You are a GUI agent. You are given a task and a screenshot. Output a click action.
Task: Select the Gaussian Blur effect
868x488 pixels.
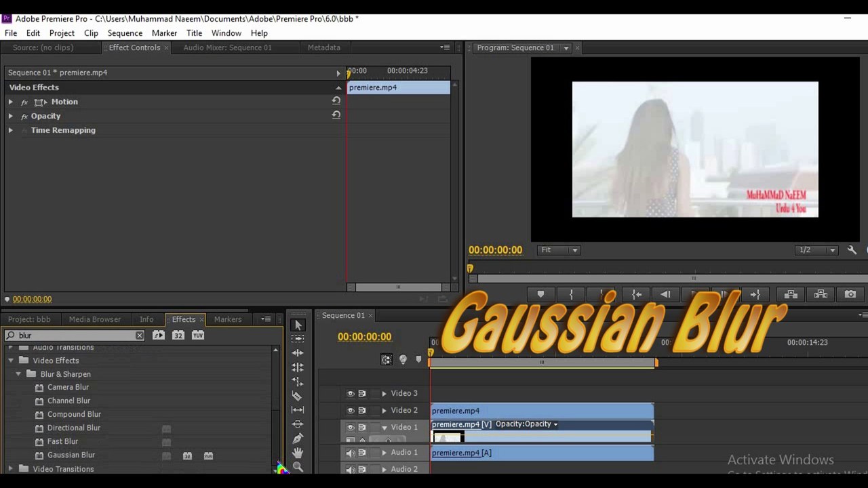click(71, 455)
